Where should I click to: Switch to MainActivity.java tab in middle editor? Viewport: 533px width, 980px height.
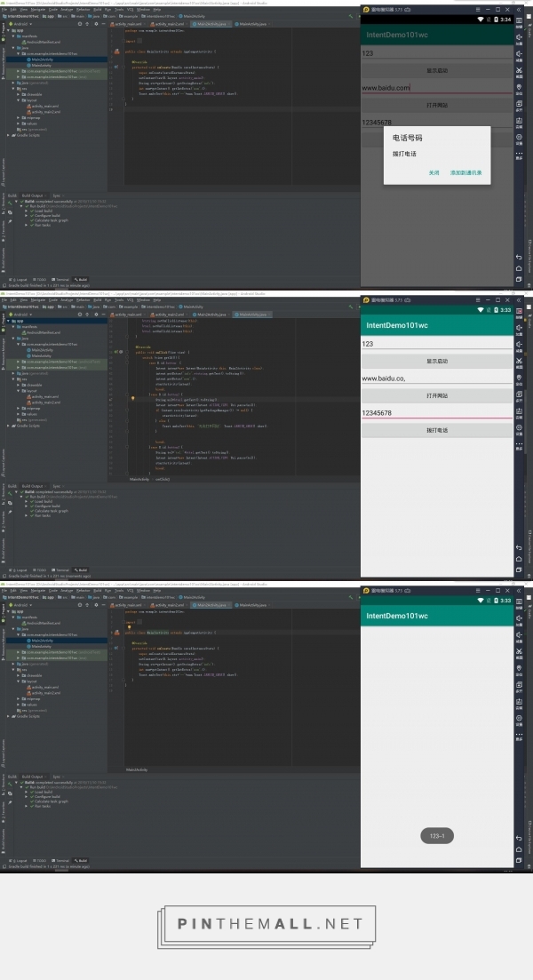(x=251, y=315)
